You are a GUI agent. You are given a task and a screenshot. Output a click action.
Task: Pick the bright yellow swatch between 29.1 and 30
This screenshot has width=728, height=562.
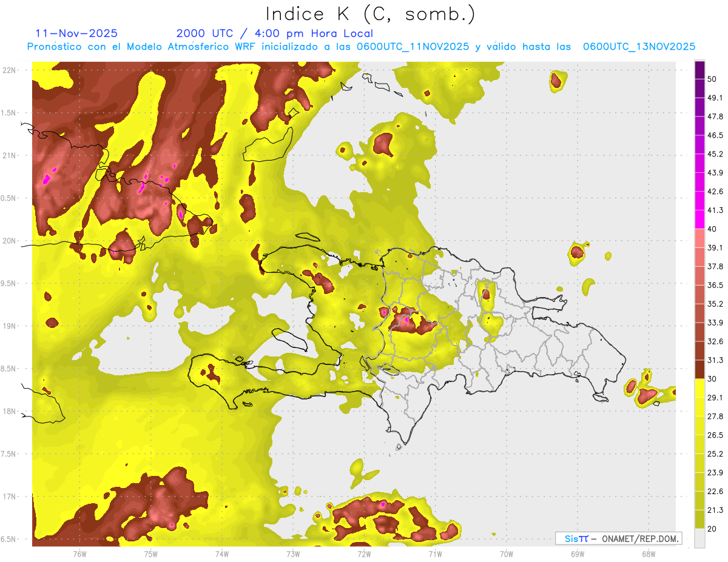pyautogui.click(x=699, y=388)
